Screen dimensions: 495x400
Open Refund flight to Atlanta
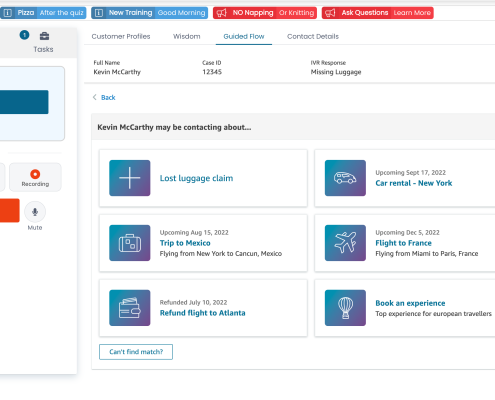202,313
